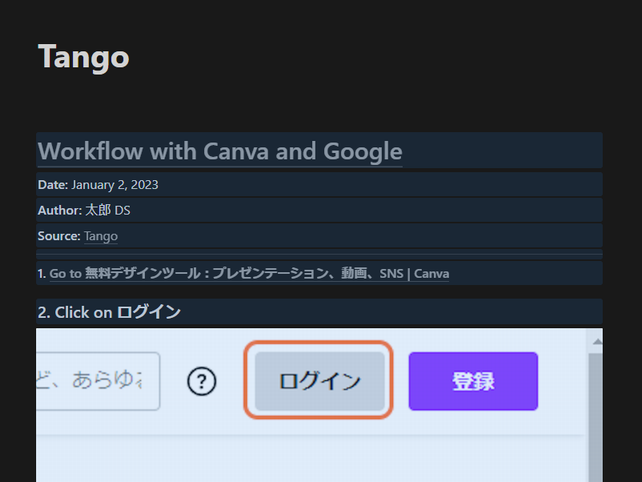This screenshot has width=642, height=482.
Task: Click the author name 太郎 DS
Action: [x=108, y=210]
